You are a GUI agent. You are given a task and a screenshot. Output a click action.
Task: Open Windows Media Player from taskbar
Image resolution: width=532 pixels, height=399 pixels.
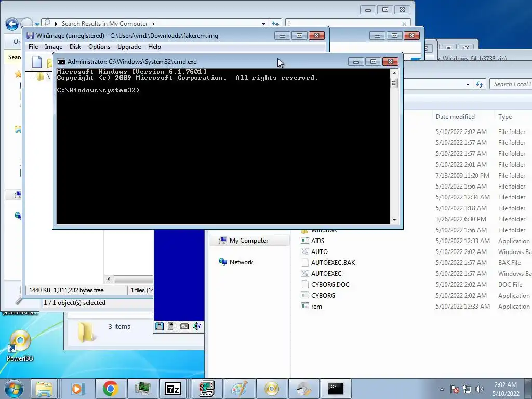click(x=78, y=389)
